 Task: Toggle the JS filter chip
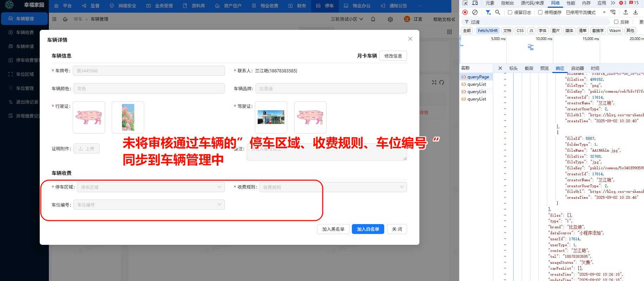(531, 31)
